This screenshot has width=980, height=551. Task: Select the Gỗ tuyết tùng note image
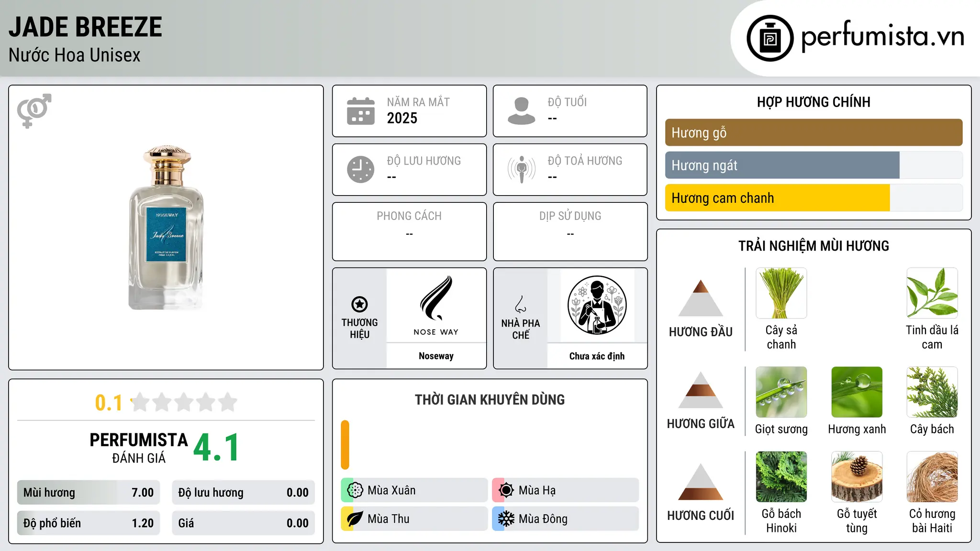pyautogui.click(x=857, y=477)
